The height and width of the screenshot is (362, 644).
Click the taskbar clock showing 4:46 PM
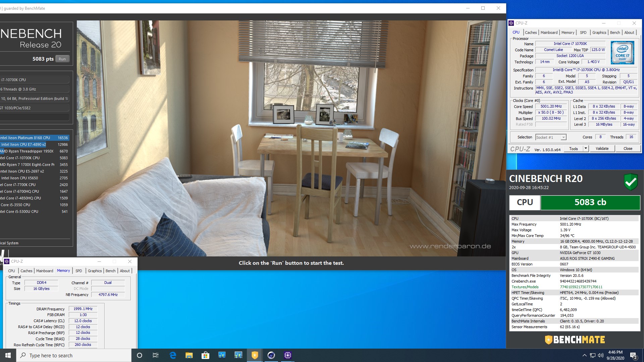pyautogui.click(x=615, y=355)
